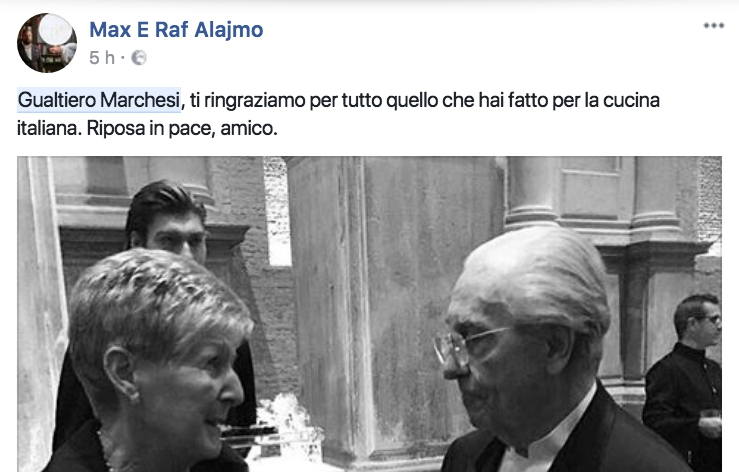Screen dimensions: 739x472
Task: Click the globe public audience icon
Action: coord(139,58)
